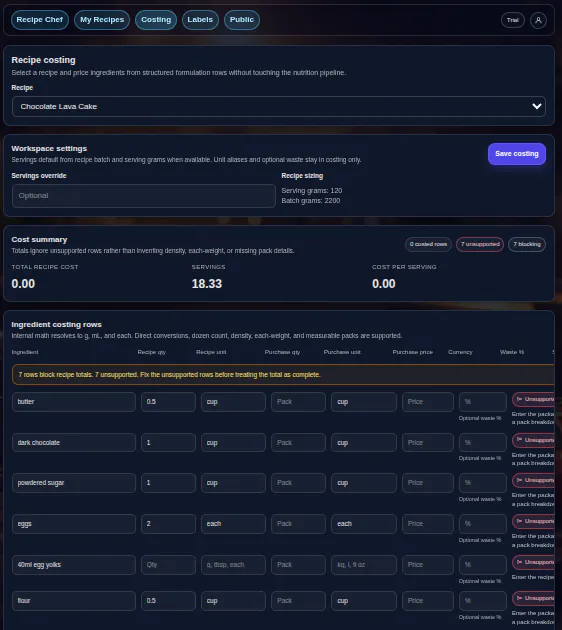Click the butter purchase unit field
This screenshot has width=562, height=630.
(364, 402)
